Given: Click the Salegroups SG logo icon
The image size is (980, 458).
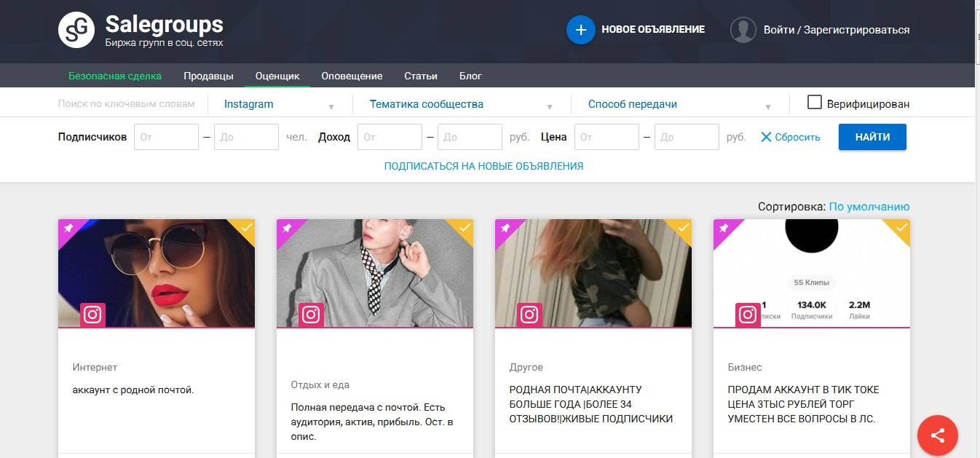Looking at the screenshot, I should (x=76, y=31).
